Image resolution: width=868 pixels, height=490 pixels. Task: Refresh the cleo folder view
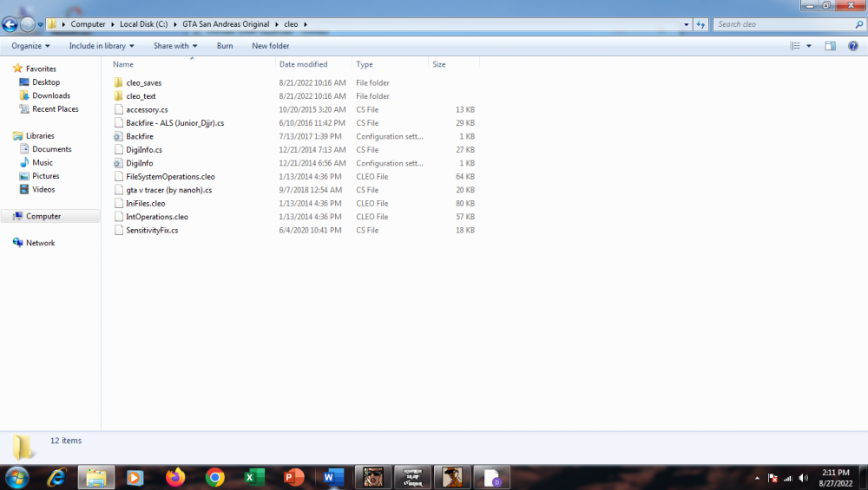tap(700, 24)
